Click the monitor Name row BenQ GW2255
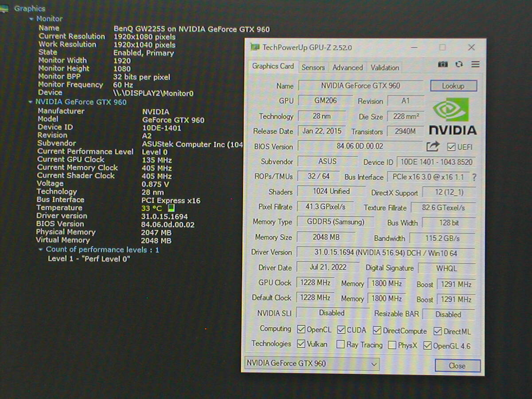This screenshot has height=399, width=532. click(x=154, y=29)
